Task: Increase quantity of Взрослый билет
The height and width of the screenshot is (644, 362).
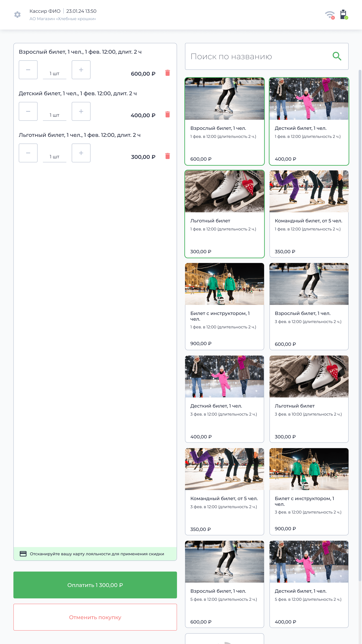Action: click(x=81, y=70)
